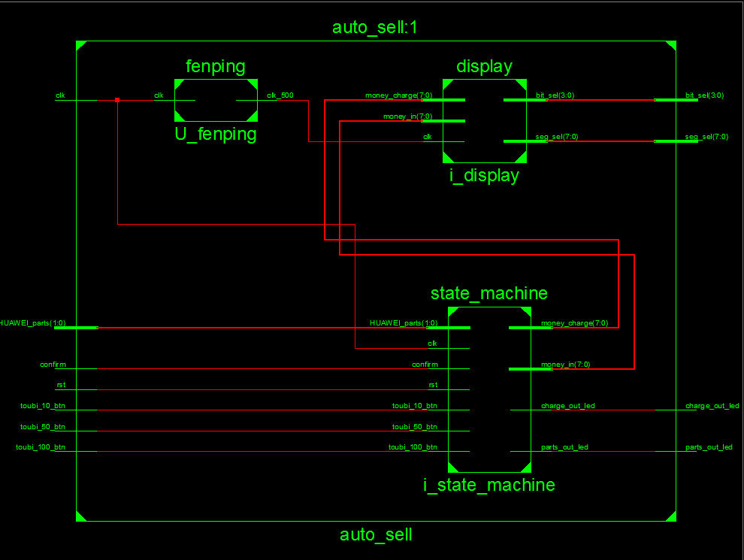744x560 pixels.
Task: Select the seg_sel(7:0) top-level output port
Action: pos(704,137)
